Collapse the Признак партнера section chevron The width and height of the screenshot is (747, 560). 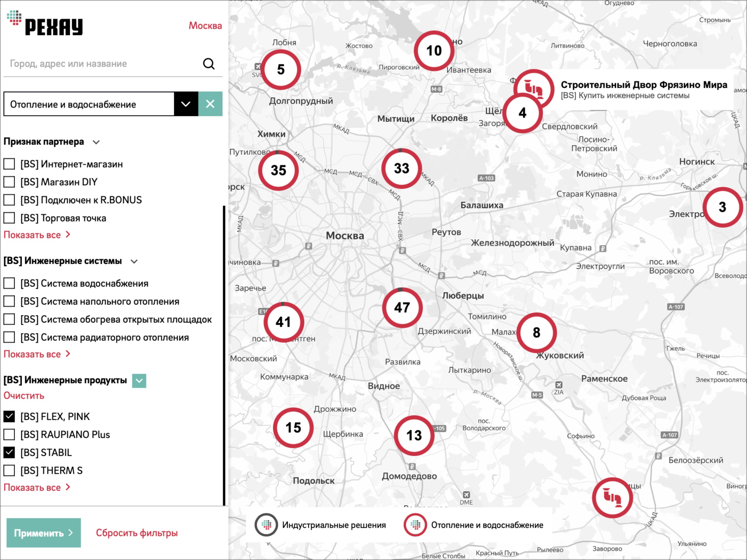(x=96, y=142)
